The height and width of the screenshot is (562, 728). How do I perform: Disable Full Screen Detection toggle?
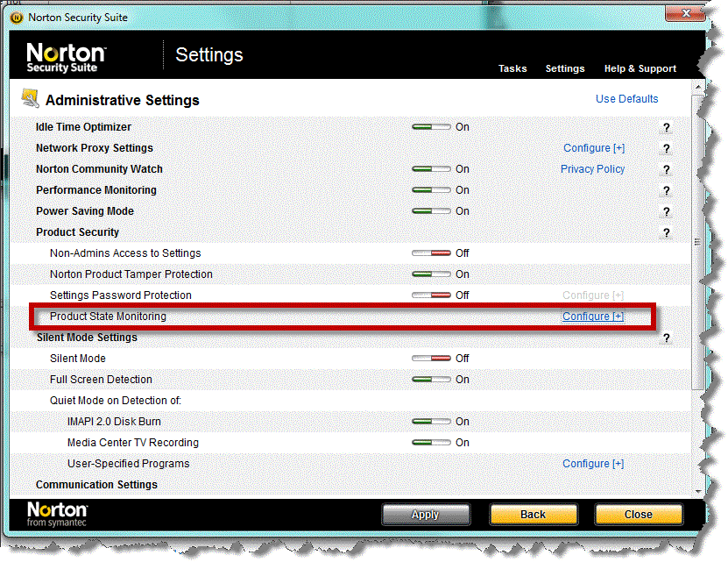431,380
